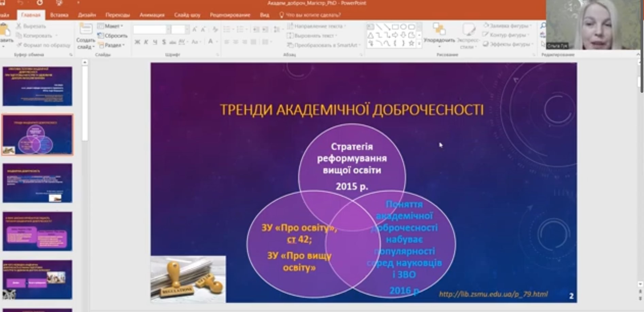Toggle bold (Ж) formatting
This screenshot has width=644, height=312.
[x=137, y=42]
